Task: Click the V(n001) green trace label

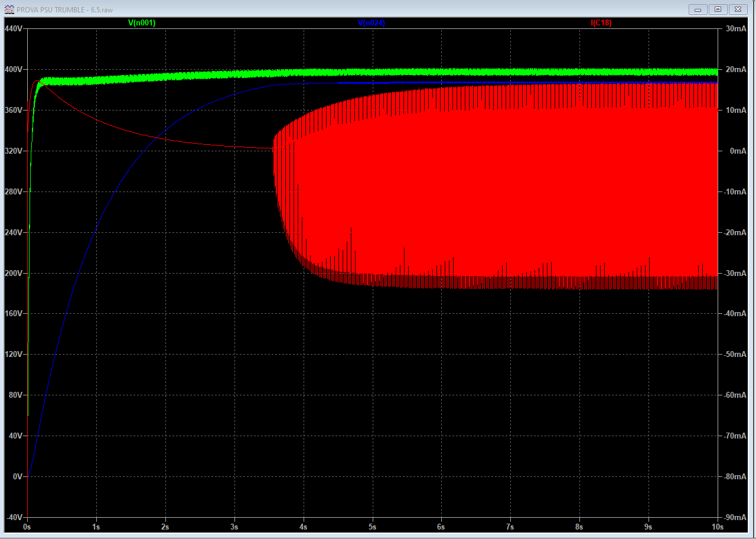Action: pyautogui.click(x=142, y=23)
